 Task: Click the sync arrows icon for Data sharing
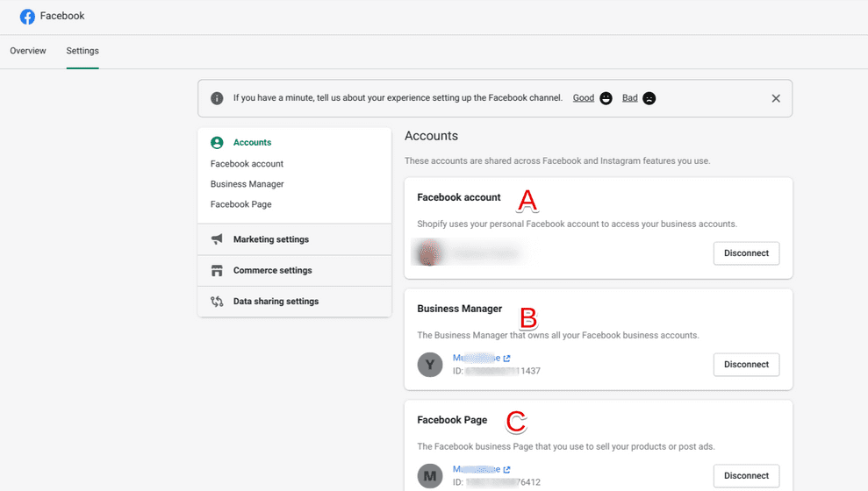coord(217,302)
